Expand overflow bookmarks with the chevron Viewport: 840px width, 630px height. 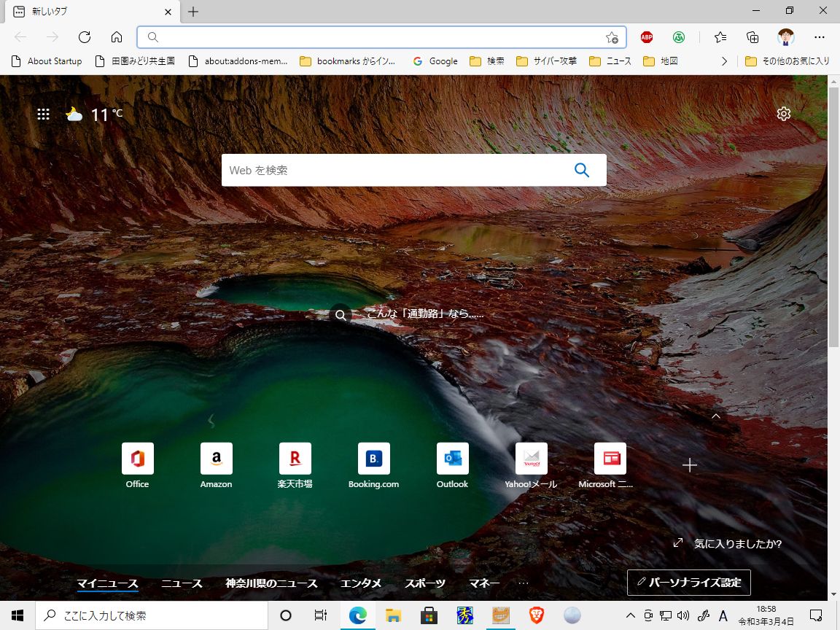pos(723,61)
